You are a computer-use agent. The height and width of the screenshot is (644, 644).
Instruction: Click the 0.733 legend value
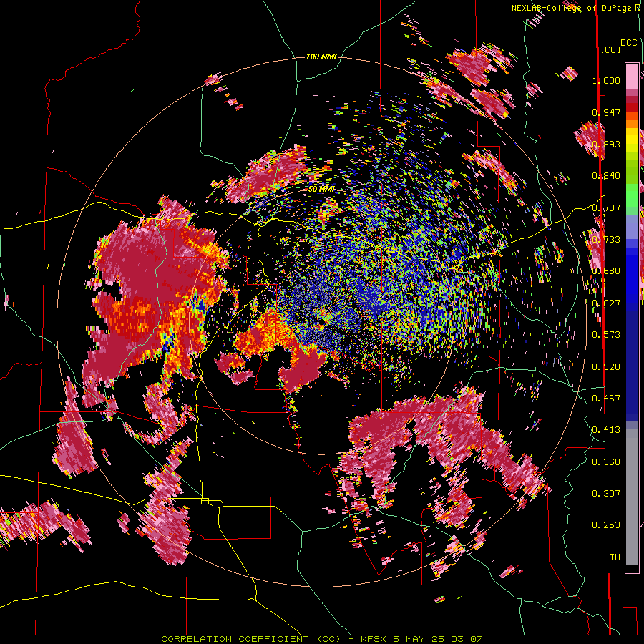[606, 240]
